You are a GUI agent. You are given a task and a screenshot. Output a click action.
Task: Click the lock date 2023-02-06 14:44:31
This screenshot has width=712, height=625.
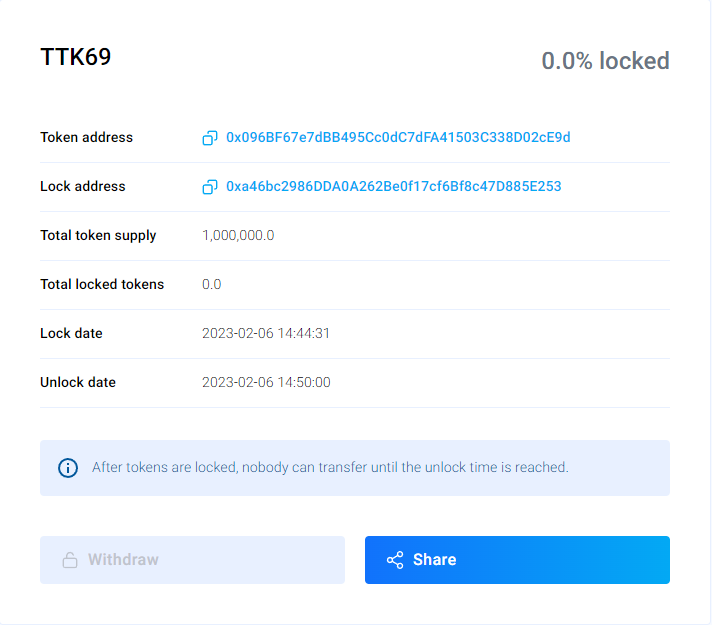point(266,333)
